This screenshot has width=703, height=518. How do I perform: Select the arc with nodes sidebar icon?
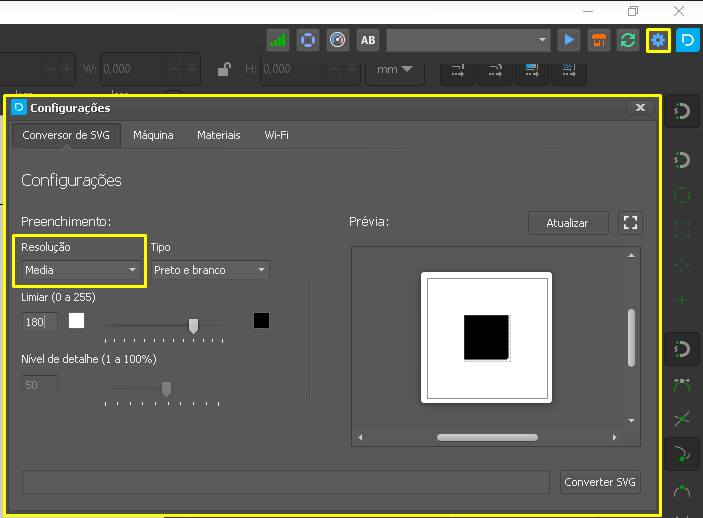[x=682, y=385]
